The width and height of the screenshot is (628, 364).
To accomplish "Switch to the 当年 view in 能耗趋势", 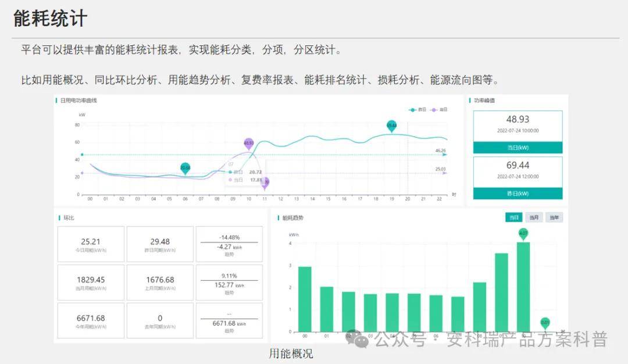I will (x=554, y=216).
